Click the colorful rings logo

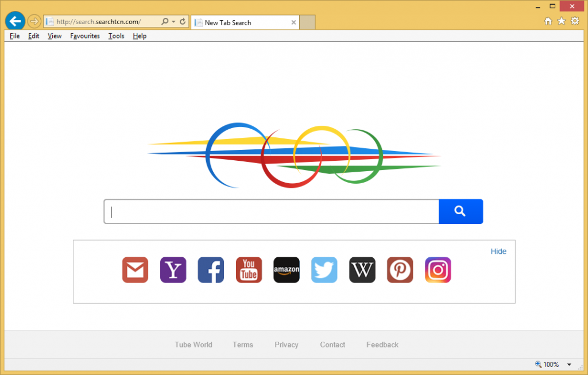pos(294,155)
